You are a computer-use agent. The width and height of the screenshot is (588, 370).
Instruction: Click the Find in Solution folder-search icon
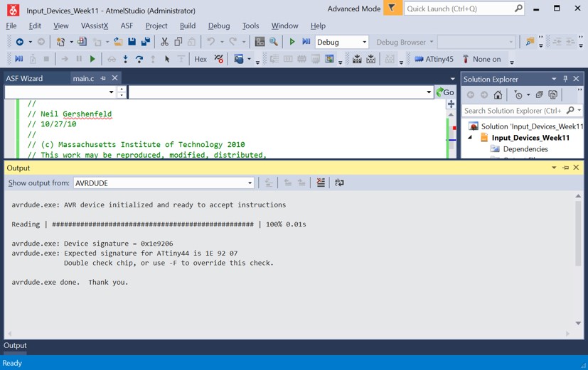(x=530, y=42)
